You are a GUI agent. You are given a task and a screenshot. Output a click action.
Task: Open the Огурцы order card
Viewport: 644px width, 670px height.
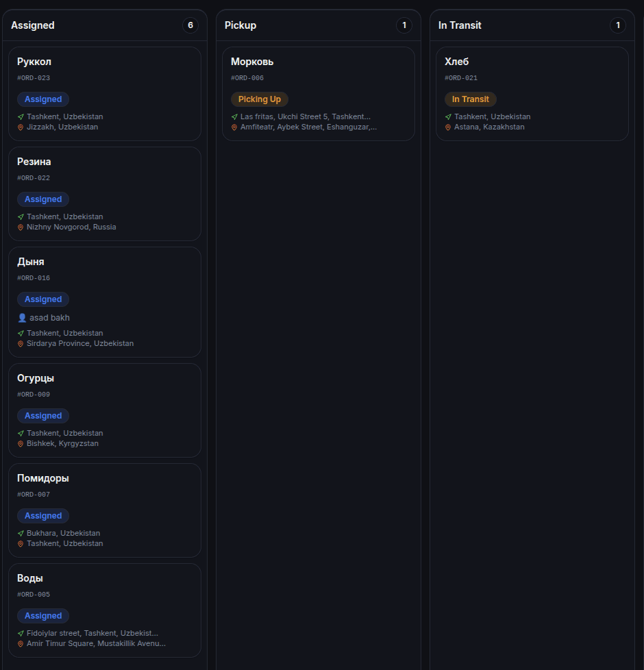click(x=105, y=410)
